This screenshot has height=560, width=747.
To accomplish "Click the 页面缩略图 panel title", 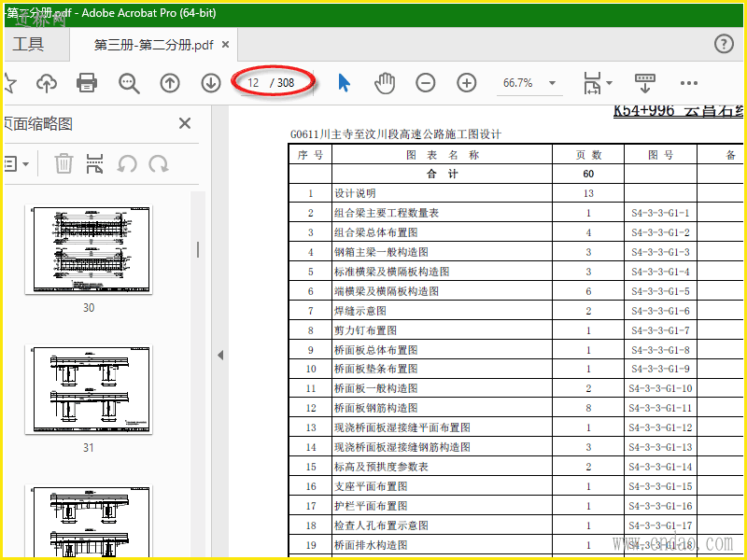I will [x=38, y=124].
